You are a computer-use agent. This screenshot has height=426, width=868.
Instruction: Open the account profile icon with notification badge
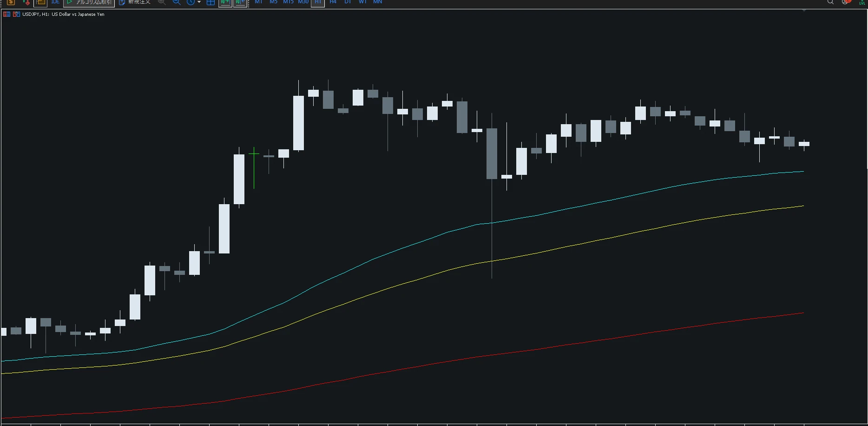[x=846, y=2]
